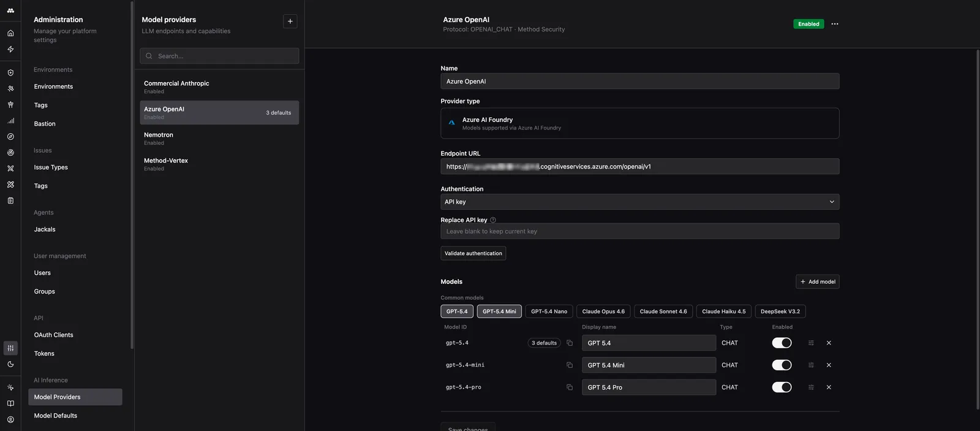Click the green Enabled status badge
The image size is (980, 431).
[809, 24]
